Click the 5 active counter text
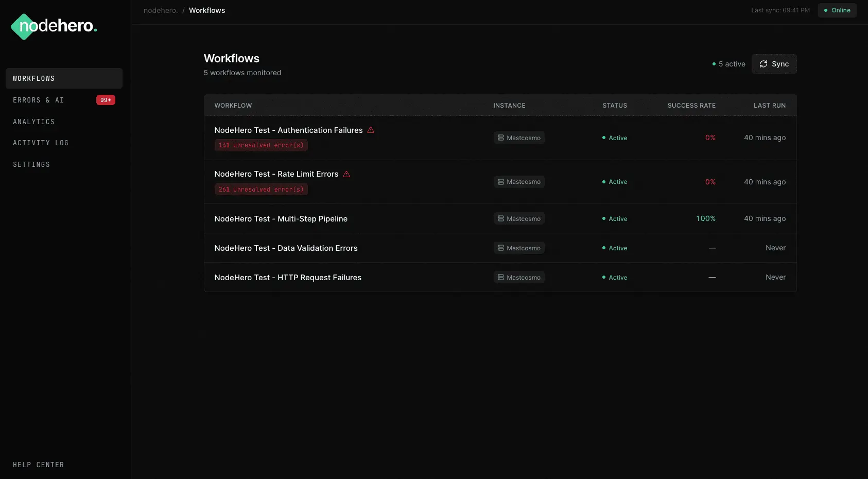The width and height of the screenshot is (868, 479). click(732, 64)
